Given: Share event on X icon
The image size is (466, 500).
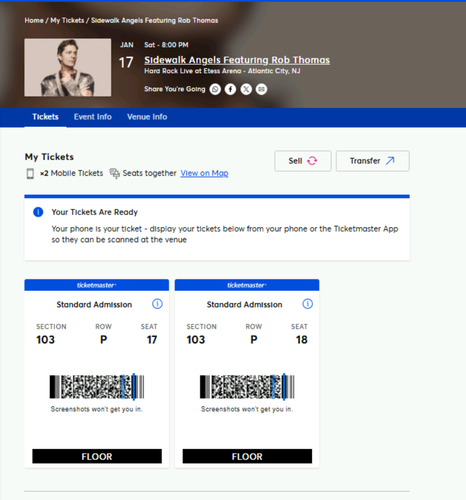Looking at the screenshot, I should point(246,89).
